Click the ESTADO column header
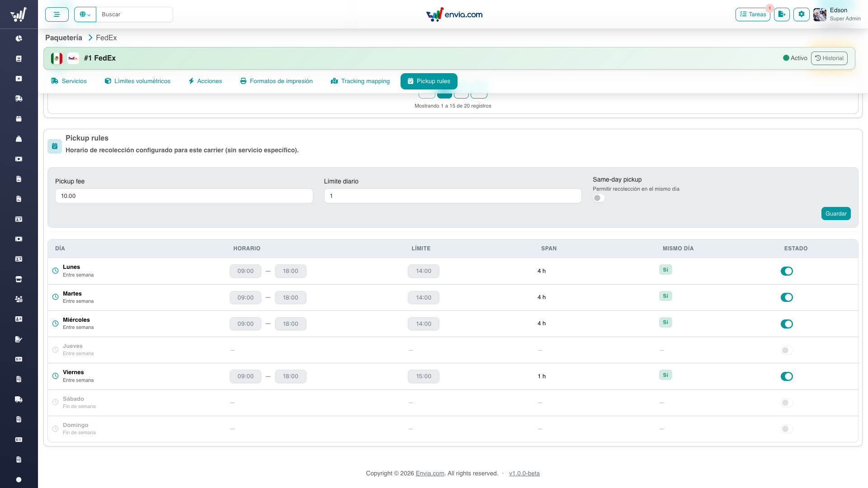This screenshot has width=868, height=488. coord(796,249)
